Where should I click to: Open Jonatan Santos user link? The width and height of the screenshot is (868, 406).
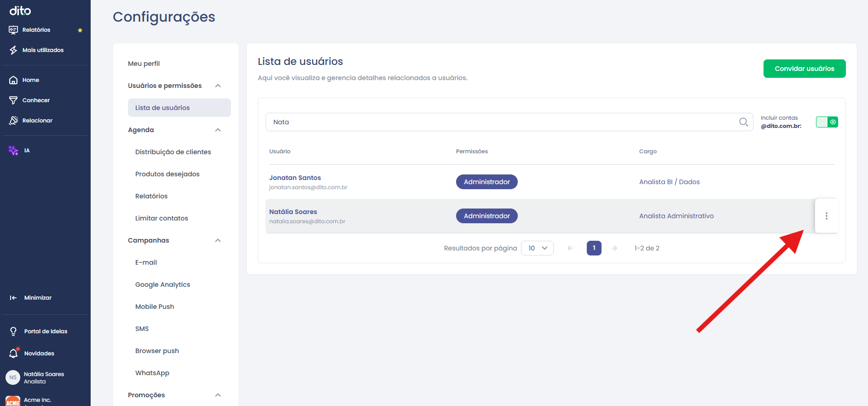295,178
